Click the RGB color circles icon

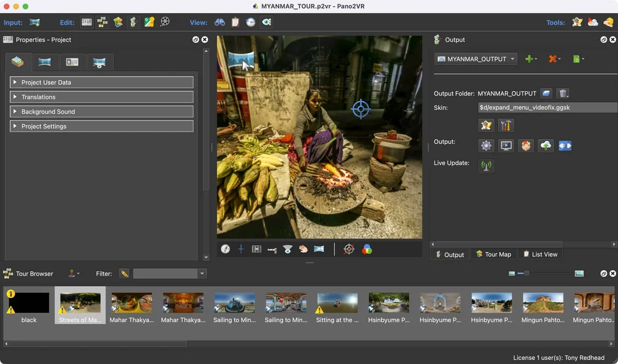tap(367, 249)
